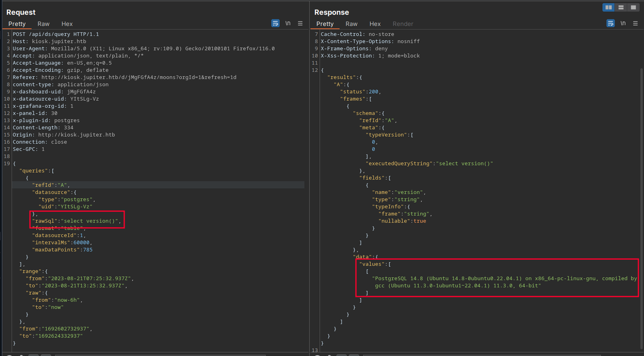Click the 'Content-Length: 334' line
The image size is (644, 356).
click(x=43, y=128)
